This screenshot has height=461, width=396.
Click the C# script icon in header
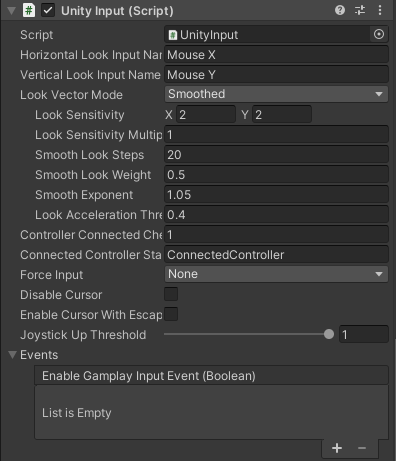(x=29, y=10)
